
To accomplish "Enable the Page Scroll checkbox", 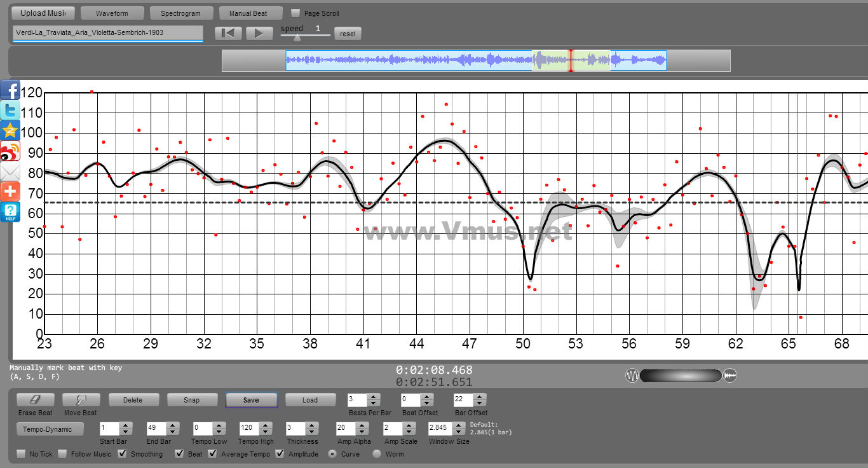I will pos(295,13).
